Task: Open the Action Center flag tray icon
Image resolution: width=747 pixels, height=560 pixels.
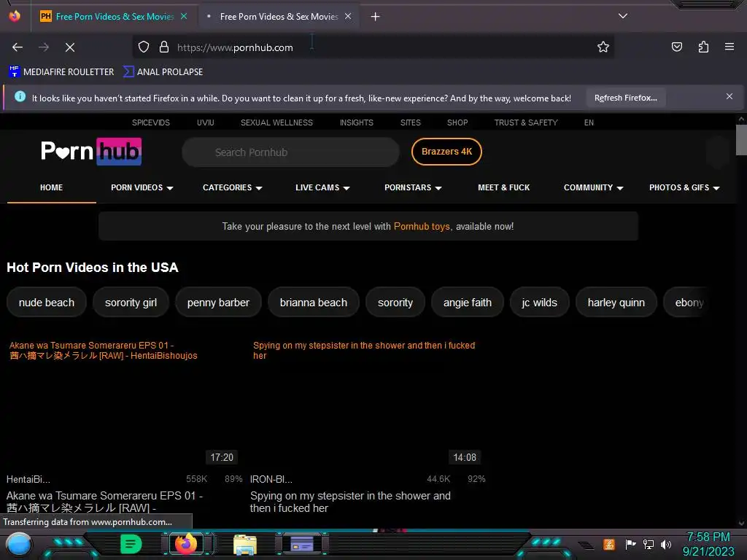Action: pos(630,544)
